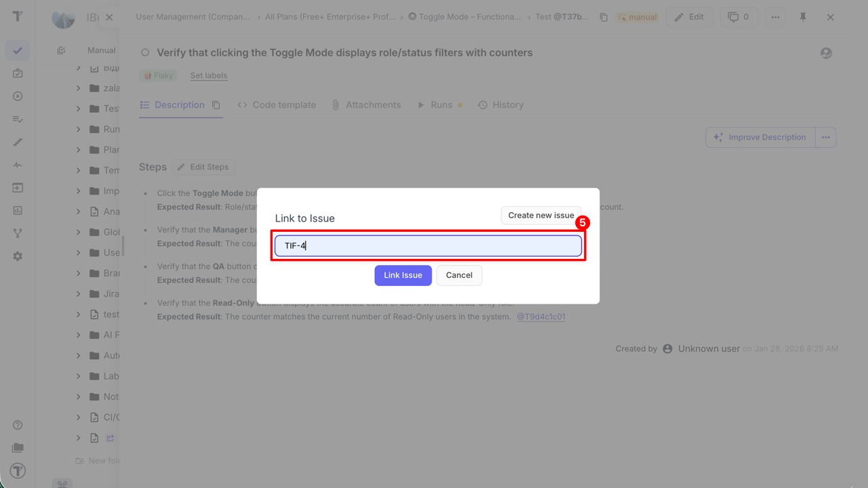Open comments via the 0 speech bubble icon
Screen dimensions: 868x488
[x=738, y=16]
